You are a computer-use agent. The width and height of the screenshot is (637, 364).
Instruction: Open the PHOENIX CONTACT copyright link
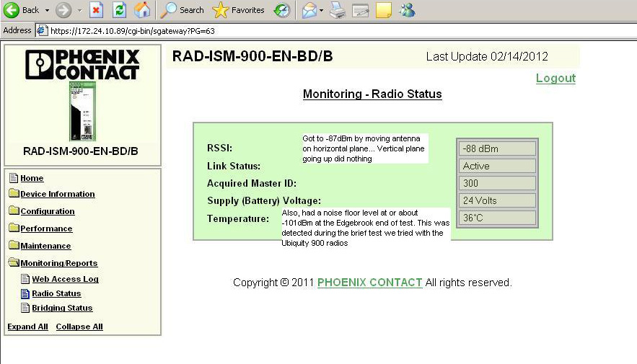pyautogui.click(x=369, y=283)
